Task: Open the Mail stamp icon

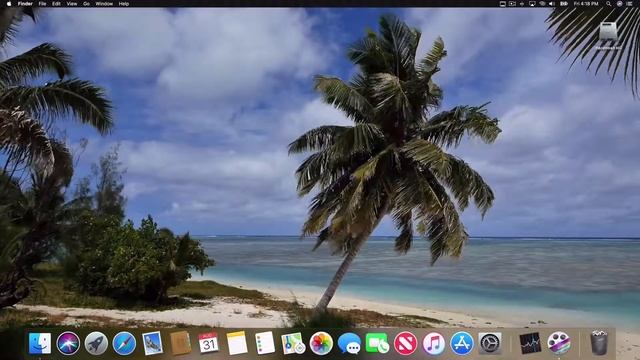Action: [x=152, y=343]
